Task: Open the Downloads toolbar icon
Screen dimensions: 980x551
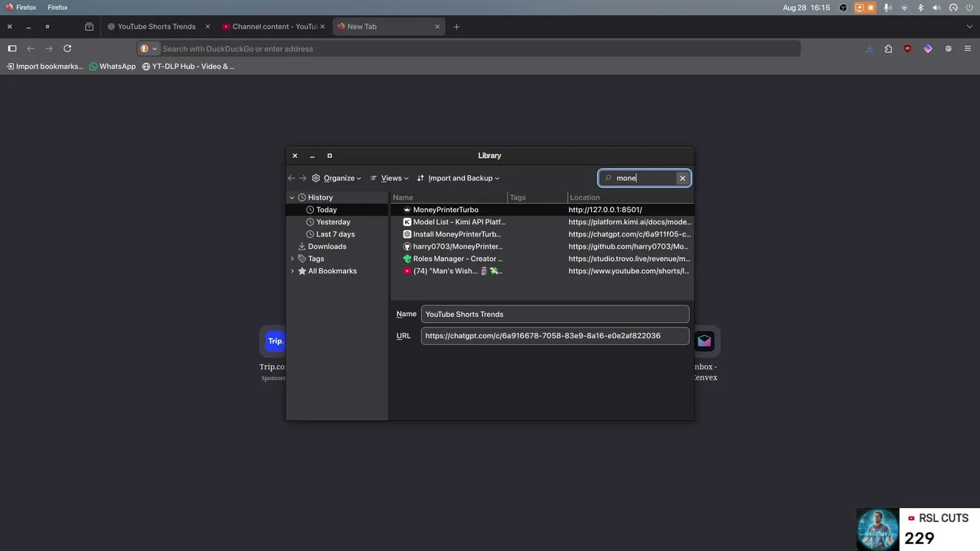Action: coord(869,48)
